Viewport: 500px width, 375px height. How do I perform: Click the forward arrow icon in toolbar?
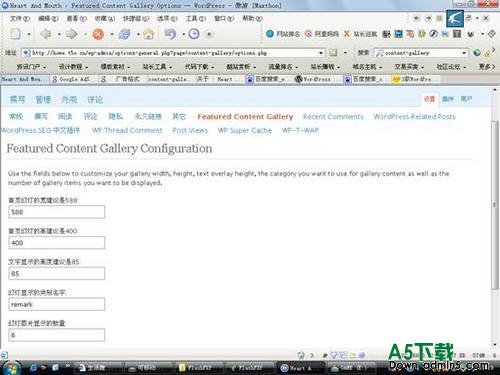click(x=72, y=34)
